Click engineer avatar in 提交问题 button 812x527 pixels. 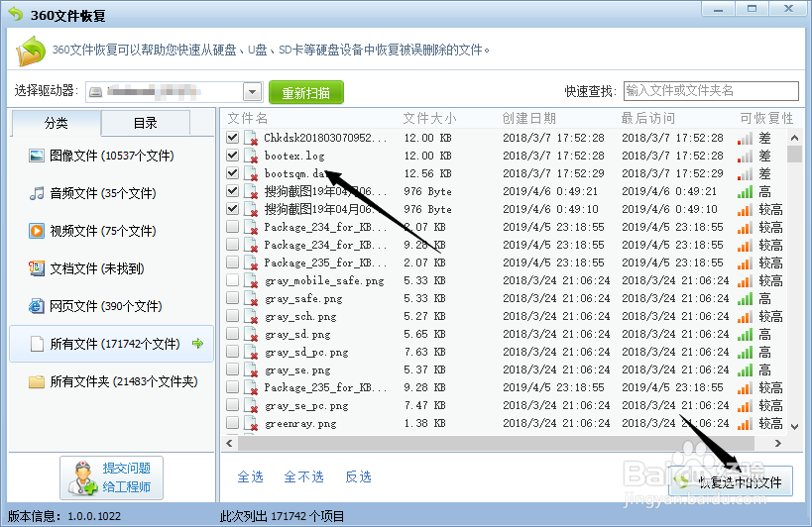coord(83,478)
